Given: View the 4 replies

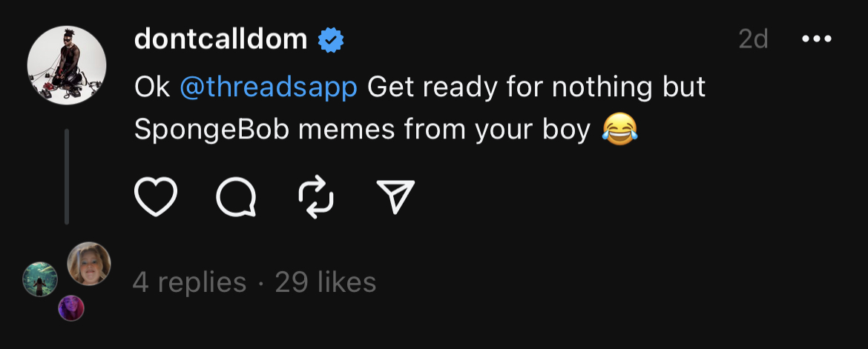Looking at the screenshot, I should coord(189,282).
